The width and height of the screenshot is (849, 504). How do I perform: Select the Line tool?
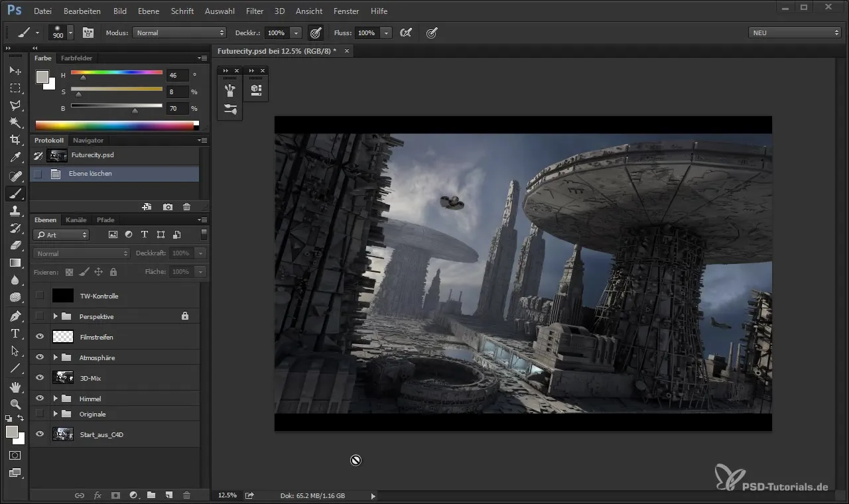(15, 368)
